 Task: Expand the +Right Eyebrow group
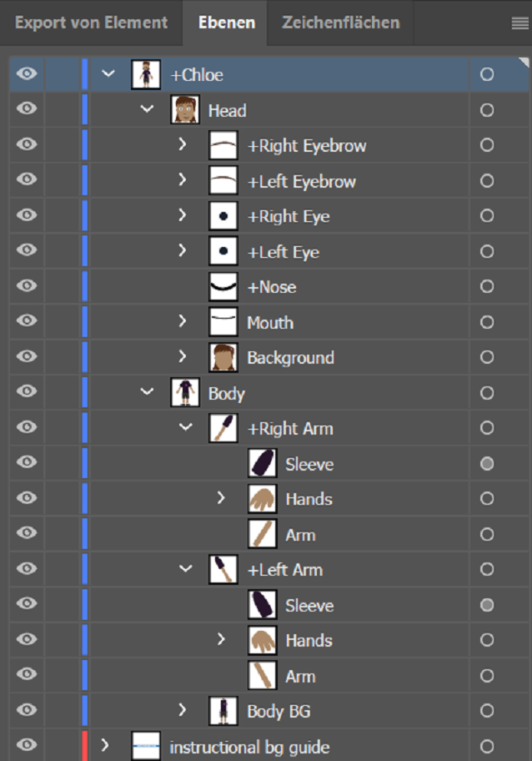coord(183,145)
